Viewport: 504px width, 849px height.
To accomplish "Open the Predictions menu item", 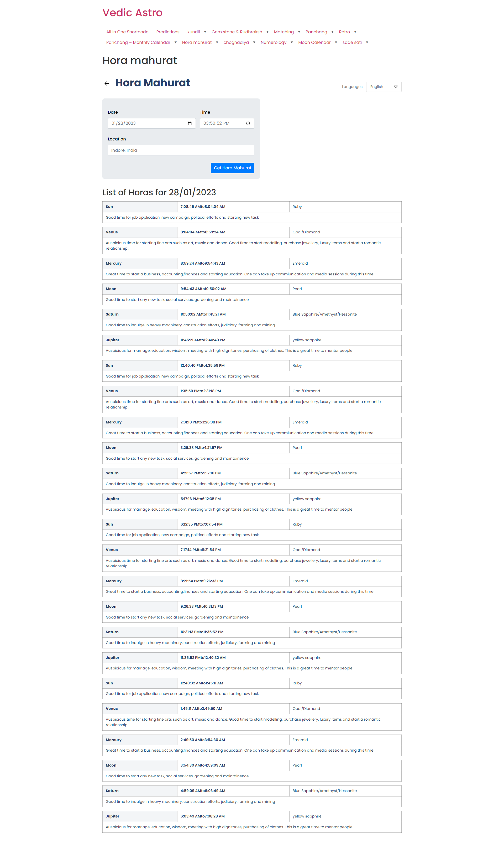I will [x=168, y=32].
